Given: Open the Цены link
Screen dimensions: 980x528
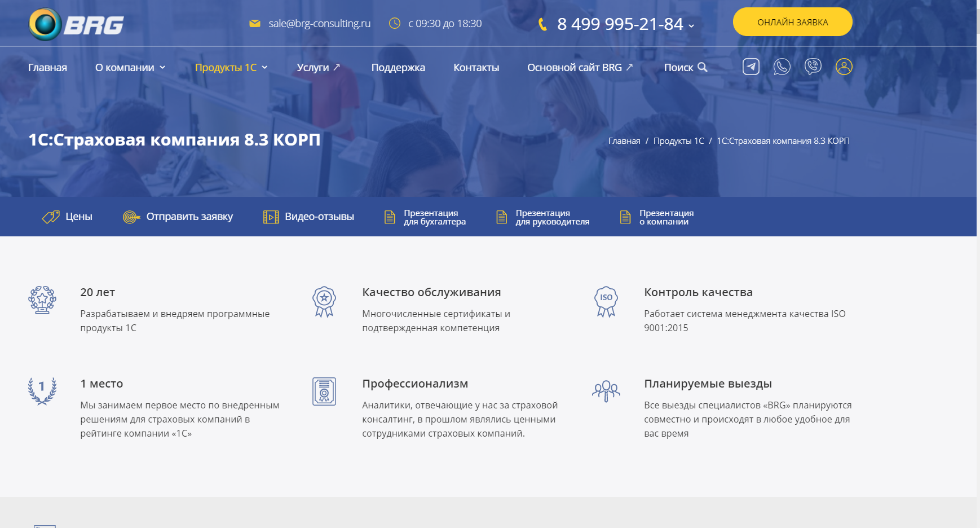Looking at the screenshot, I should click(x=79, y=217).
